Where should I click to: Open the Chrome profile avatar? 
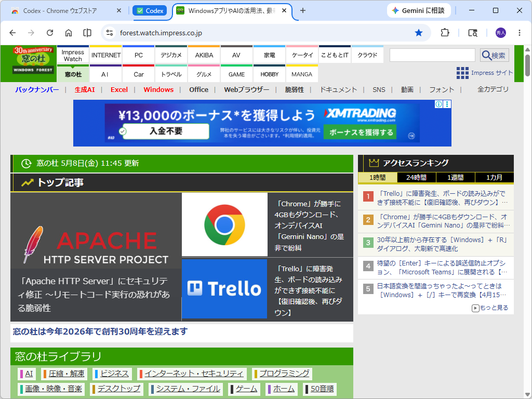coord(501,33)
